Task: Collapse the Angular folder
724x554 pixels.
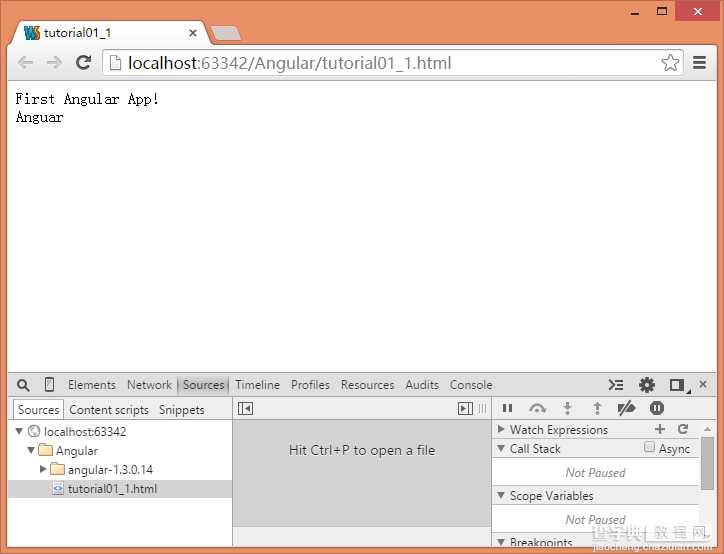Action: (31, 450)
